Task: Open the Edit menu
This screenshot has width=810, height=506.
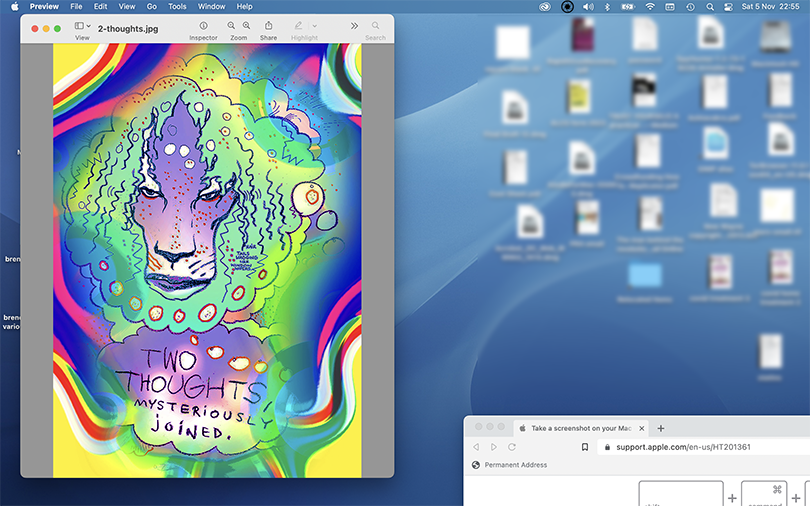Action: coord(100,6)
